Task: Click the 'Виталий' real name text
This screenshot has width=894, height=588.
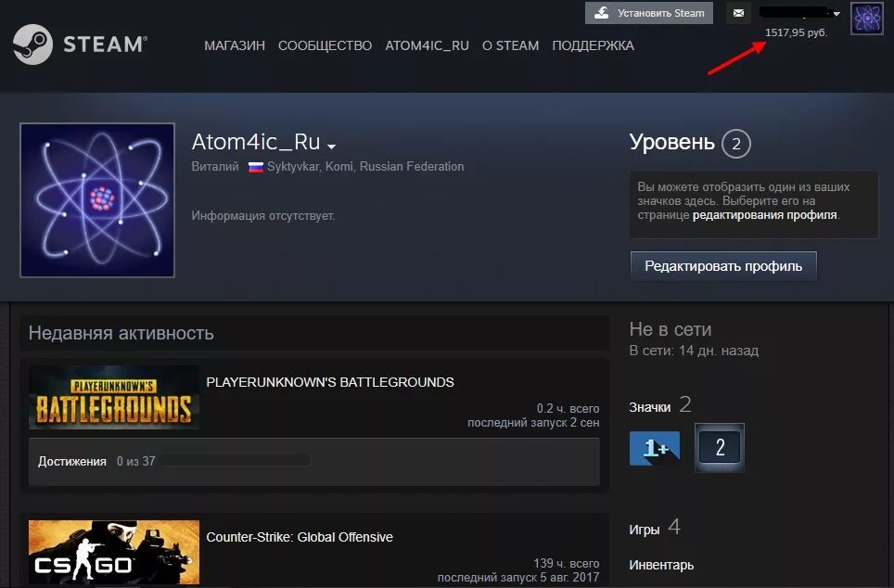Action: [215, 167]
